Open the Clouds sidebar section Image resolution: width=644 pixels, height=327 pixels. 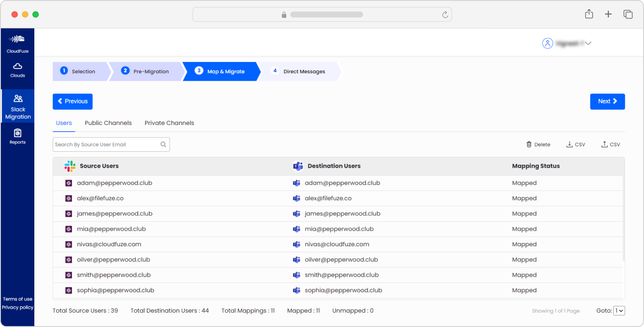(17, 70)
